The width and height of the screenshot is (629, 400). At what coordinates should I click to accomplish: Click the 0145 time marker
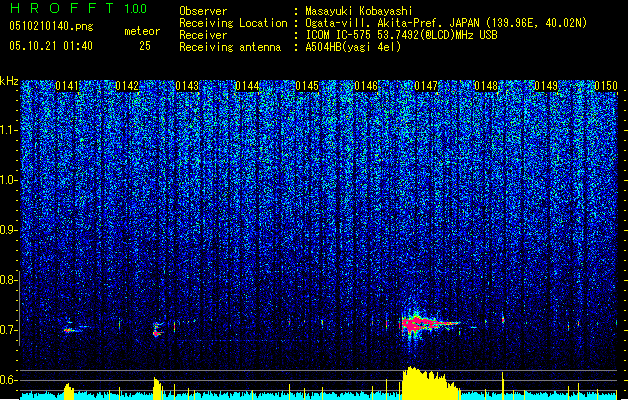(x=307, y=86)
